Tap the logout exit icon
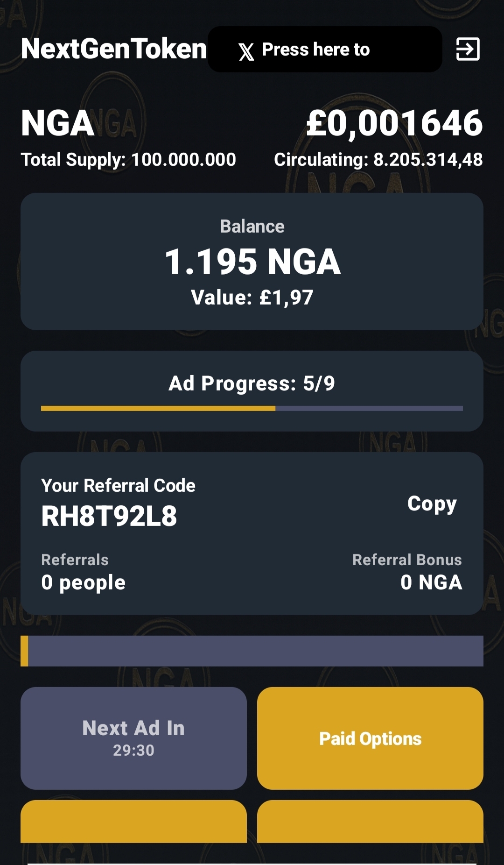 pos(468,49)
